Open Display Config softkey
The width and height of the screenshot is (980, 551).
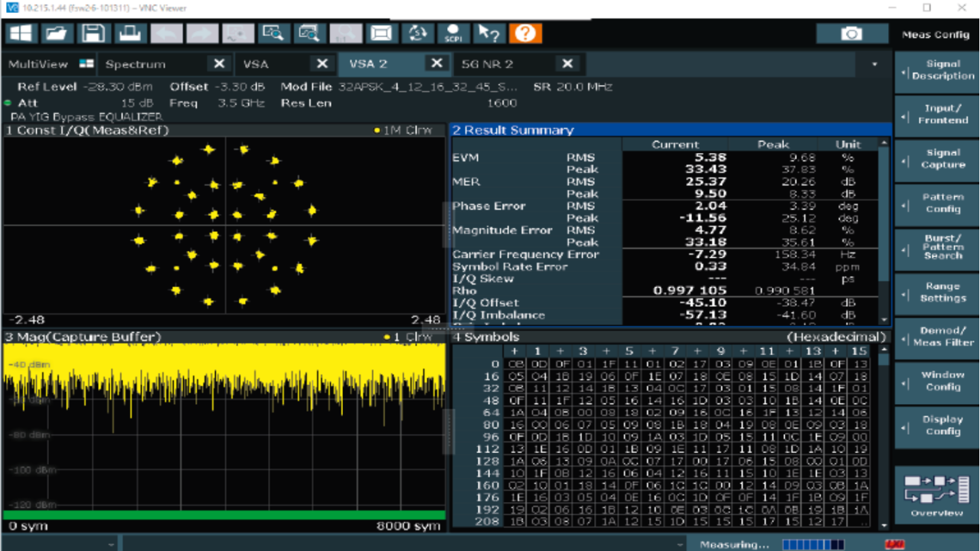tap(936, 425)
